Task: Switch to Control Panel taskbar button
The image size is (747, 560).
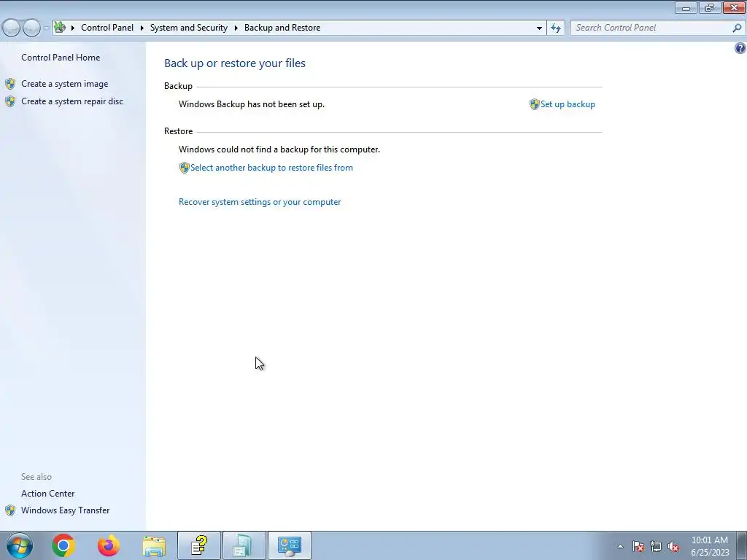Action: coord(289,545)
